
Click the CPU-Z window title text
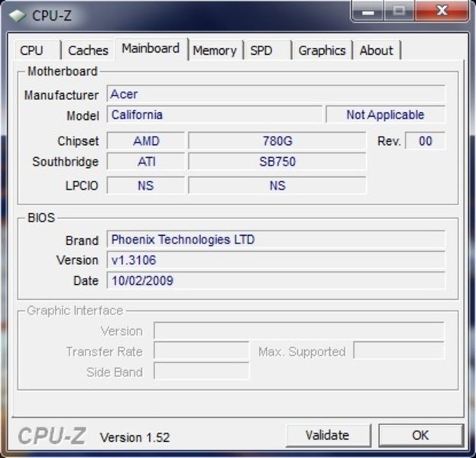point(52,16)
